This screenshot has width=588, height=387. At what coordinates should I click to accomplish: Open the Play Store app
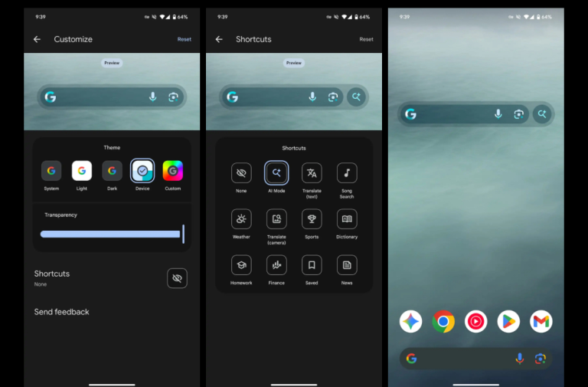tap(508, 321)
